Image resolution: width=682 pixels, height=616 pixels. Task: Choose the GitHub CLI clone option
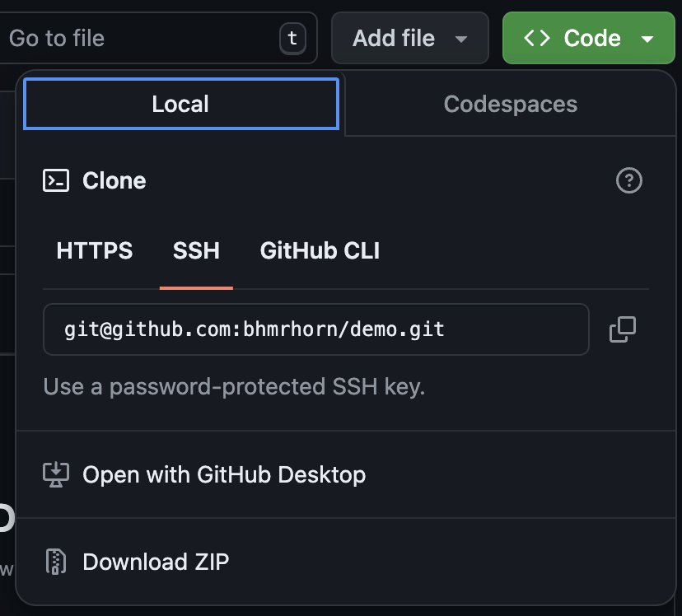coord(320,250)
